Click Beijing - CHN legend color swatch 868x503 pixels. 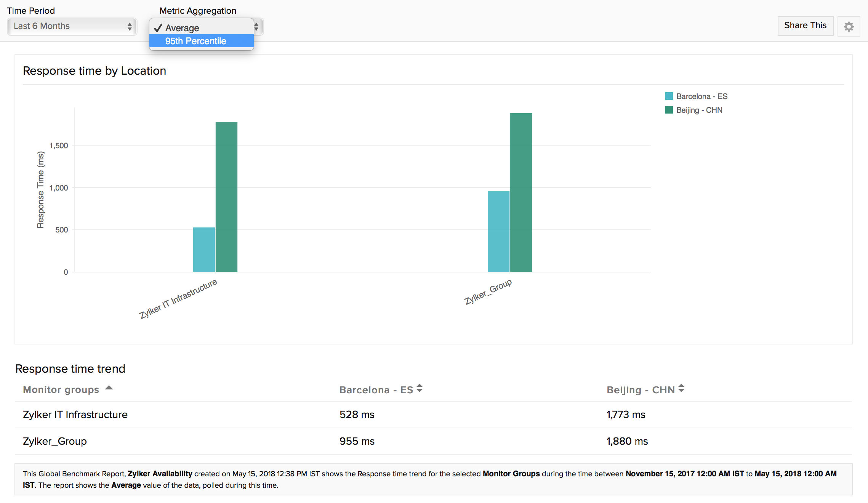(669, 110)
